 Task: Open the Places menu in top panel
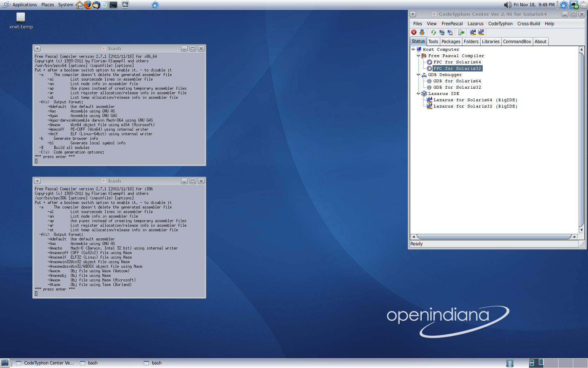(47, 5)
